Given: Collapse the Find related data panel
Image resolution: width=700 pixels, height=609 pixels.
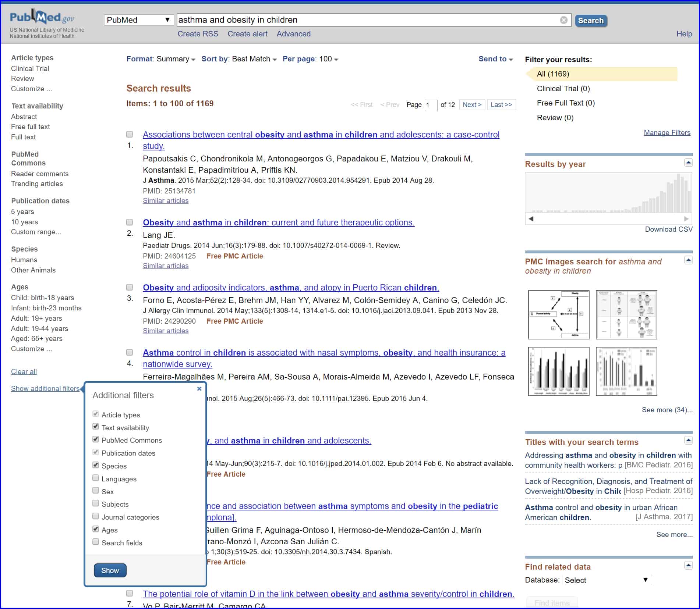Looking at the screenshot, I should [688, 565].
